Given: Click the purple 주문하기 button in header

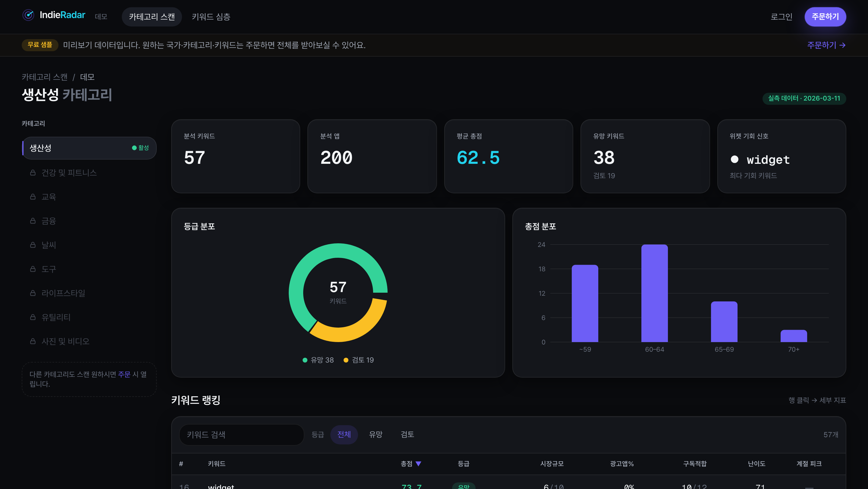Looking at the screenshot, I should click(x=825, y=17).
